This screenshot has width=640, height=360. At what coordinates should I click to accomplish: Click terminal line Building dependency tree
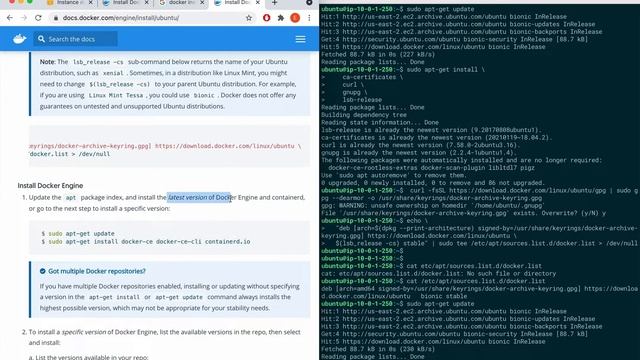(364, 115)
